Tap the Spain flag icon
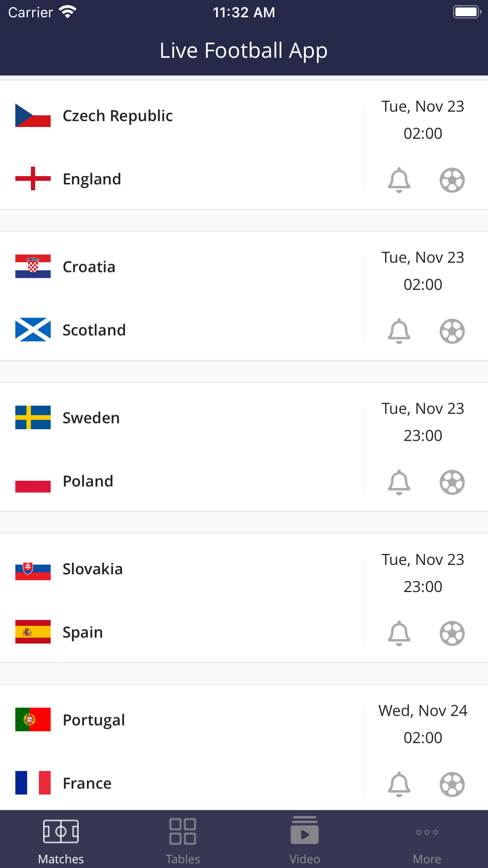The image size is (488, 868). tap(33, 632)
